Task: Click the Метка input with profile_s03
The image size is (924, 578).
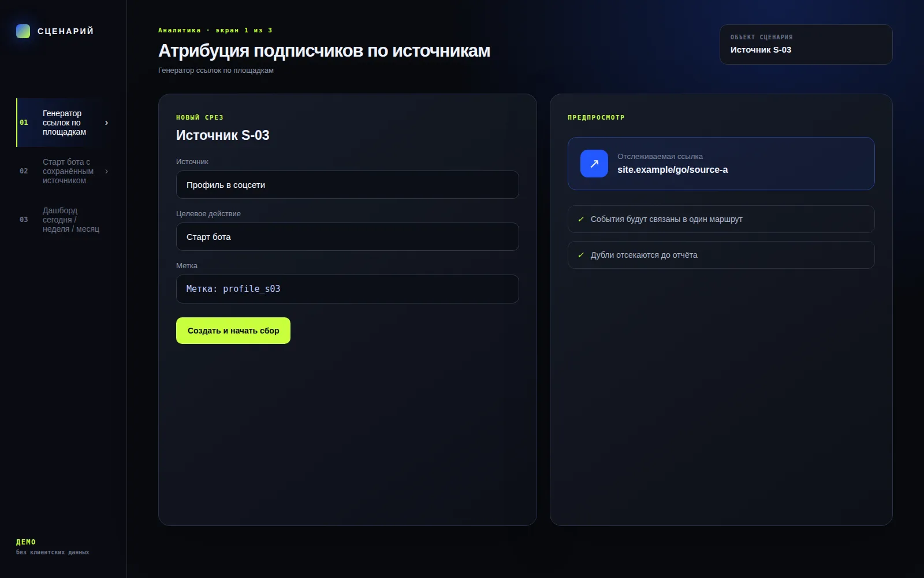Action: [348, 289]
